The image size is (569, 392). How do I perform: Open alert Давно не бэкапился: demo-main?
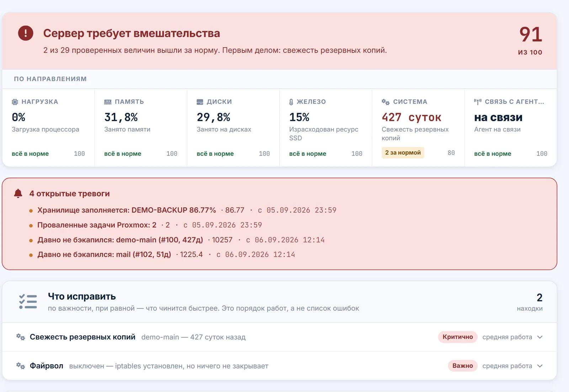120,240
